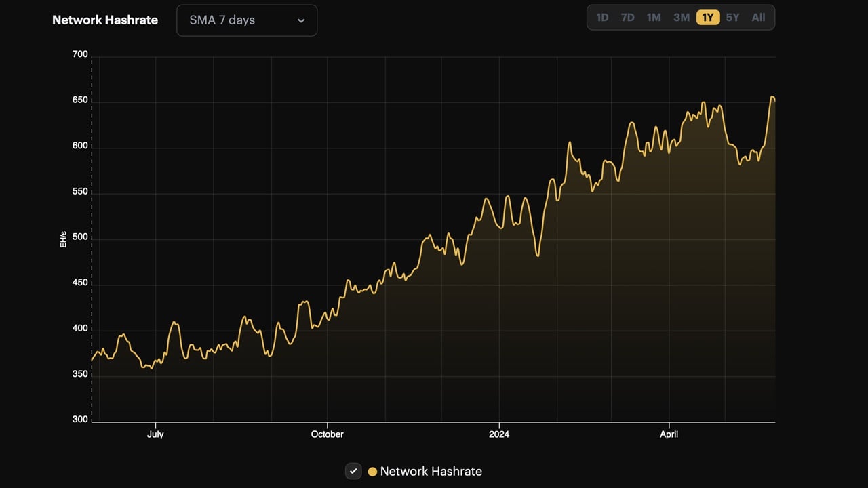Image resolution: width=868 pixels, height=488 pixels.
Task: Switch to 7D time range
Action: (628, 18)
